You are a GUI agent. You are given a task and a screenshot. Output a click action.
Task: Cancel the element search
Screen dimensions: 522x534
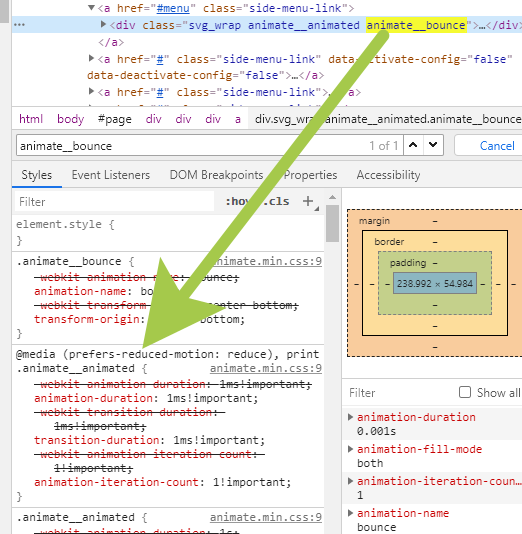497,146
